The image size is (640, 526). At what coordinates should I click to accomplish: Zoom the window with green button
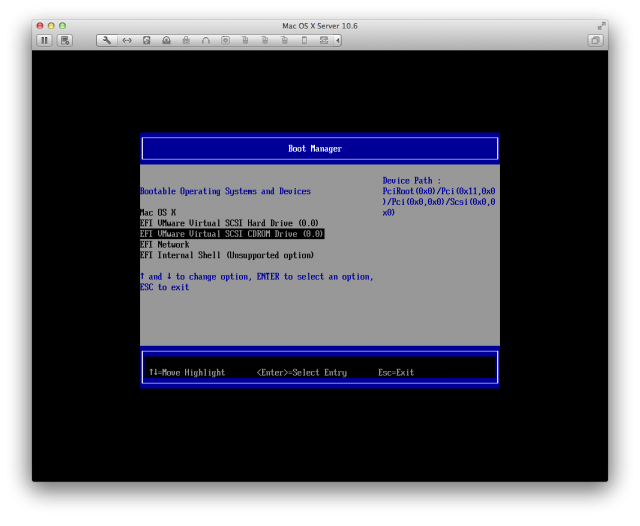(x=62, y=26)
